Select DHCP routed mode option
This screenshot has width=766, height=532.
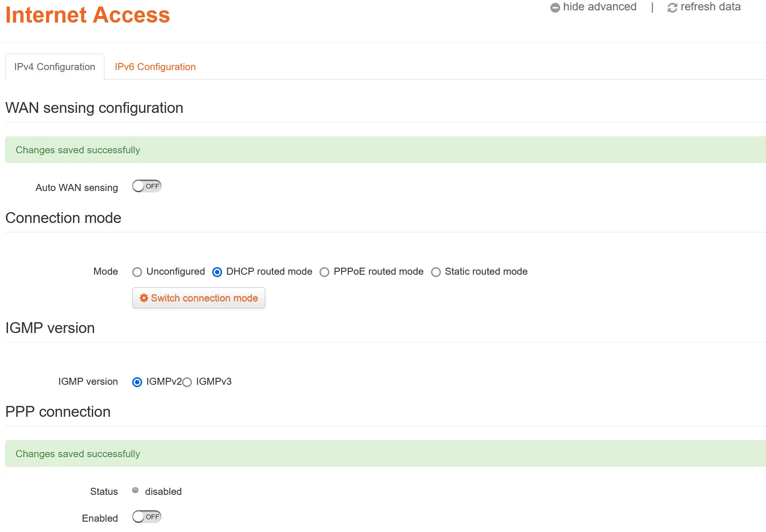[x=217, y=272]
